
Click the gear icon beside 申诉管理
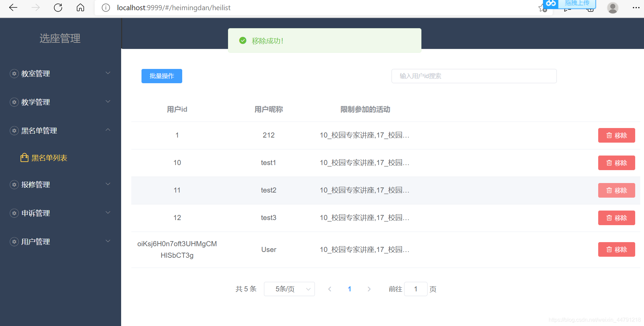pyautogui.click(x=14, y=213)
